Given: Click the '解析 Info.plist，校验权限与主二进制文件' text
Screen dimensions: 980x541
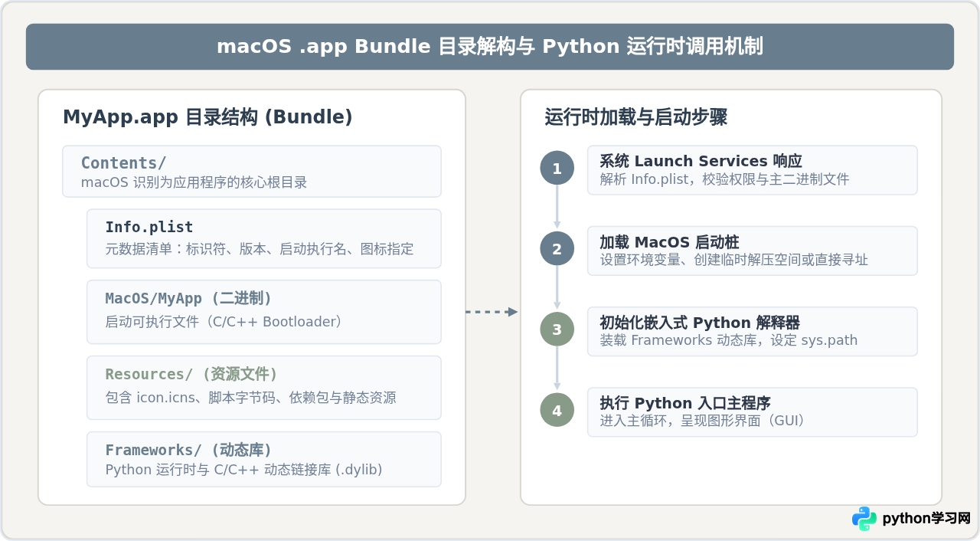Looking at the screenshot, I should click(724, 179).
